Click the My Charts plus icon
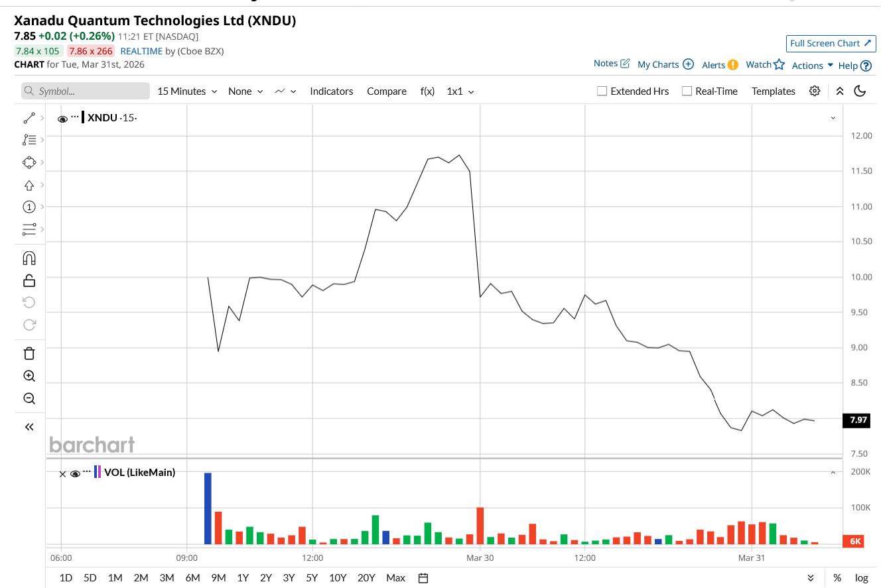881x588 pixels. click(x=689, y=64)
